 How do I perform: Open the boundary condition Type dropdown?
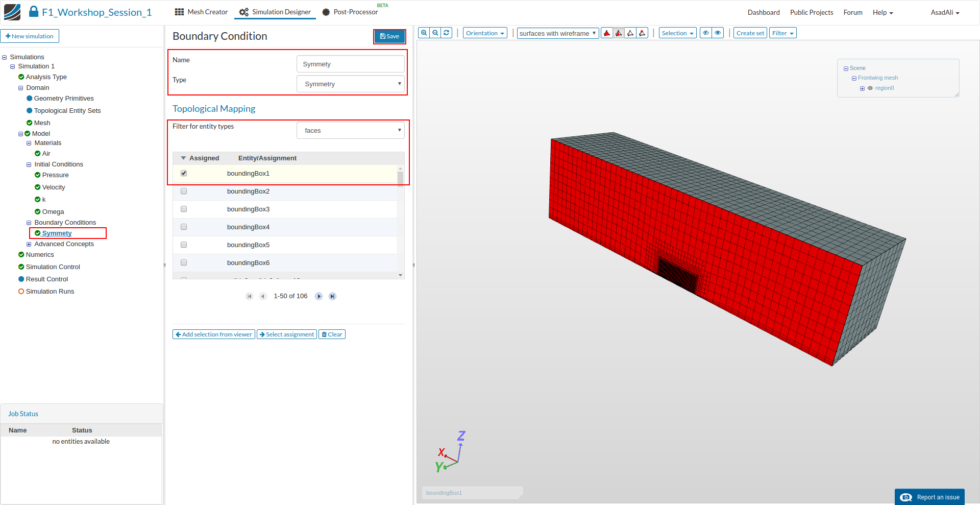pyautogui.click(x=351, y=84)
